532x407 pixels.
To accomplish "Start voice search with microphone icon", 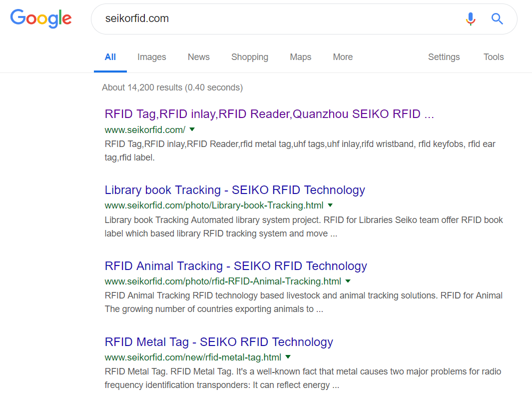I will [470, 18].
